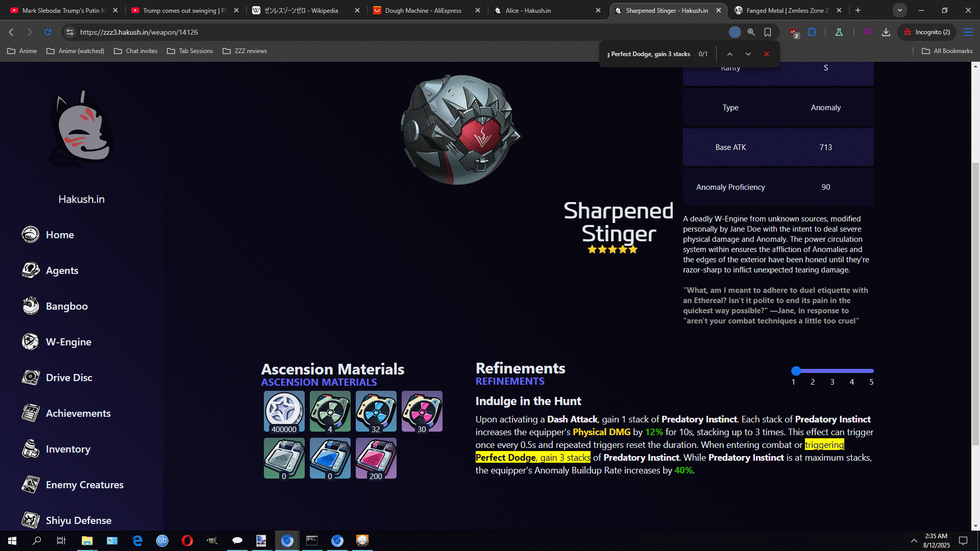980x551 pixels.
Task: Click the find-in-page search field
Action: [x=649, y=54]
